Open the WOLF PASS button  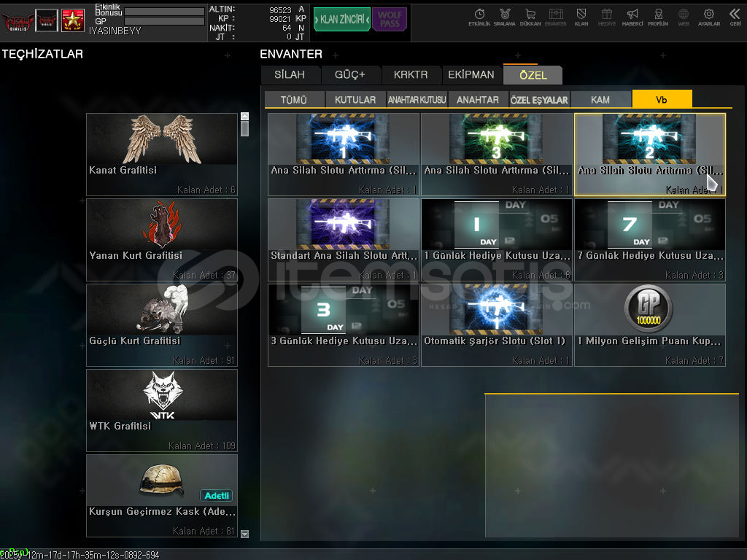tap(390, 20)
